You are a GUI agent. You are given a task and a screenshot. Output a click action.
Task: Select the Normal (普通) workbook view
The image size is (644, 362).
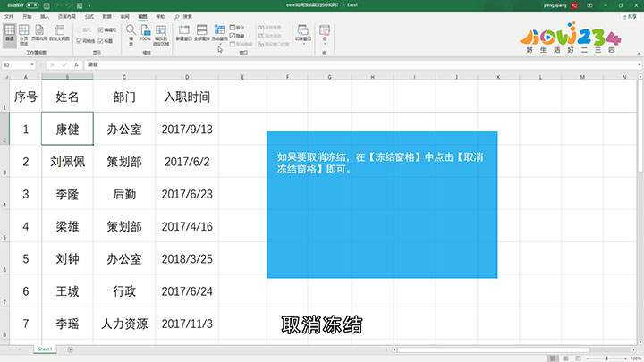(10, 34)
